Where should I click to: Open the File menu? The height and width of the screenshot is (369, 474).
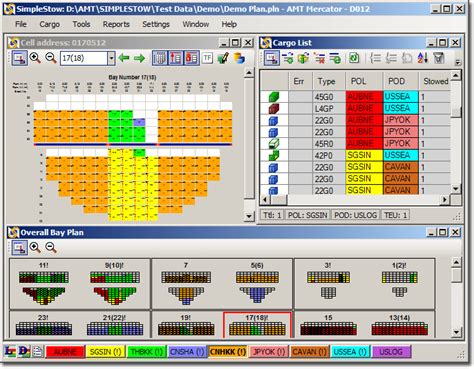[21, 24]
